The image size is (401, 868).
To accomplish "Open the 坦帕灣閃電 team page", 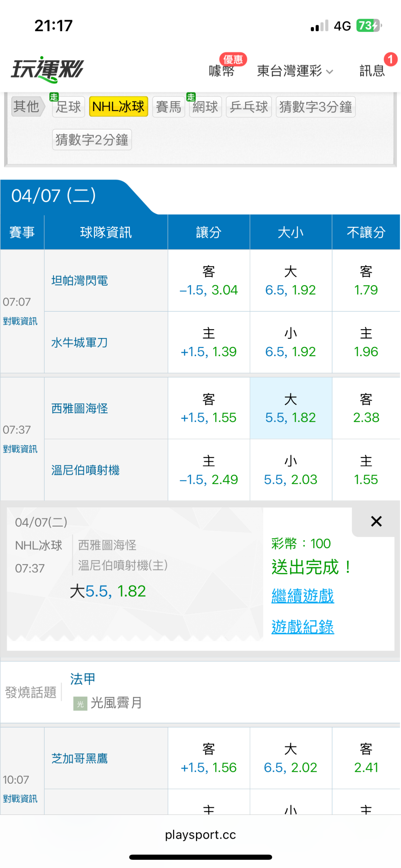I will point(80,281).
